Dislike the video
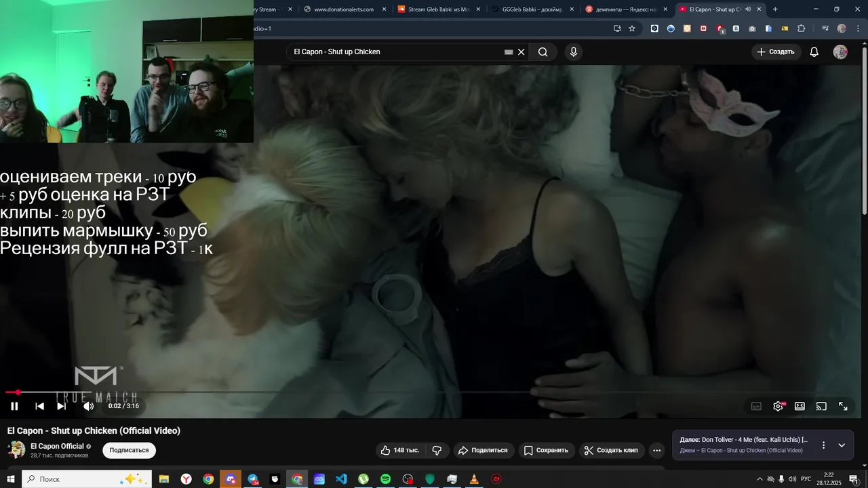Viewport: 868px width, 488px height. (437, 450)
